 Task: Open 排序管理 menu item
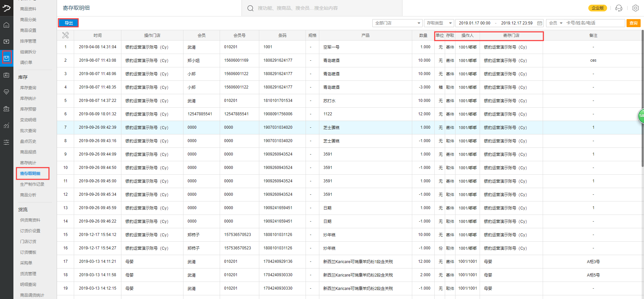point(28,41)
